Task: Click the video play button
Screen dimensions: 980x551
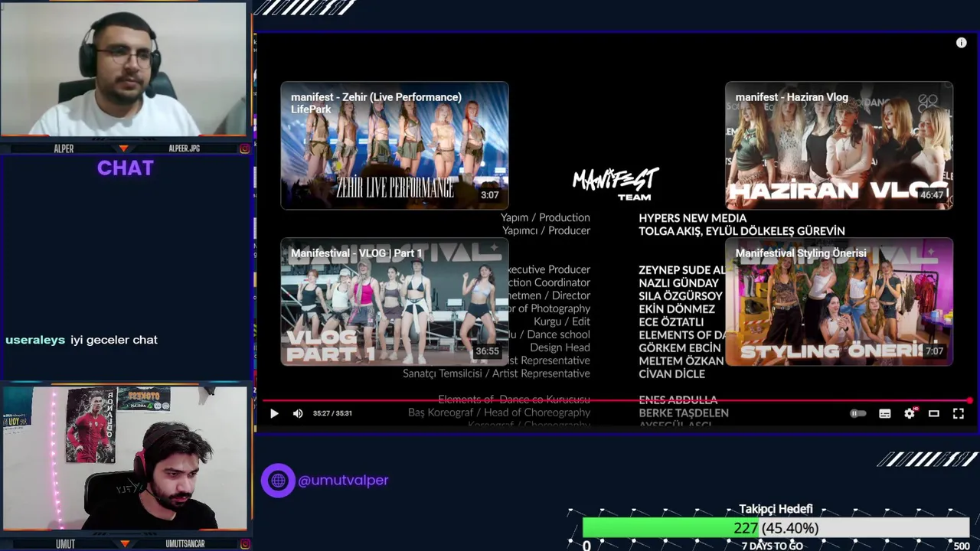Action: (x=274, y=413)
